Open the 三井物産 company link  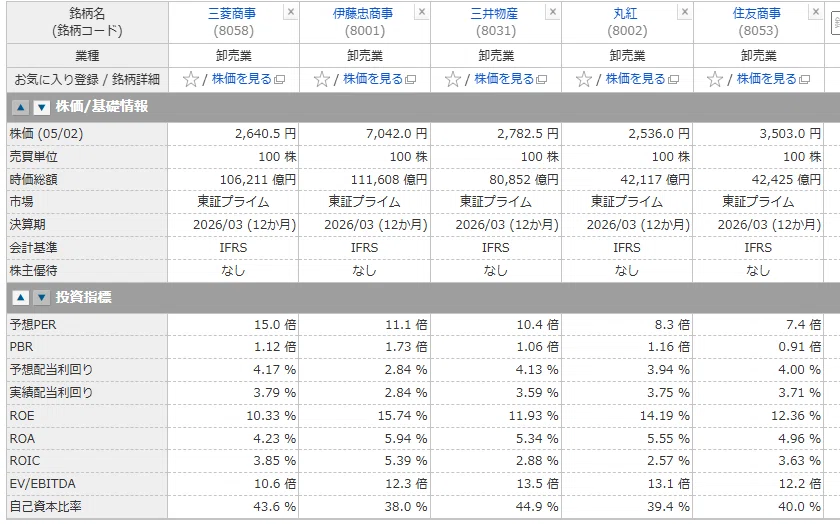coord(494,13)
